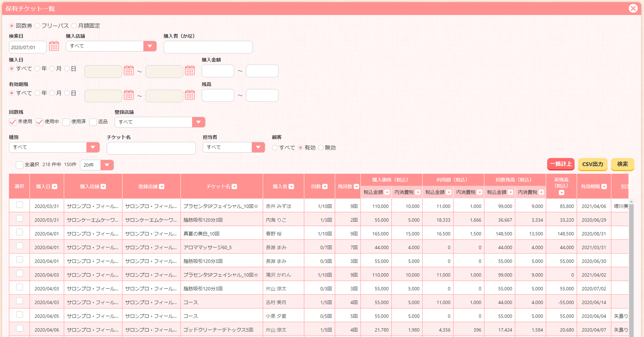Select the 月額固定 radio option
Image resolution: width=644 pixels, height=337 pixels.
(x=74, y=26)
